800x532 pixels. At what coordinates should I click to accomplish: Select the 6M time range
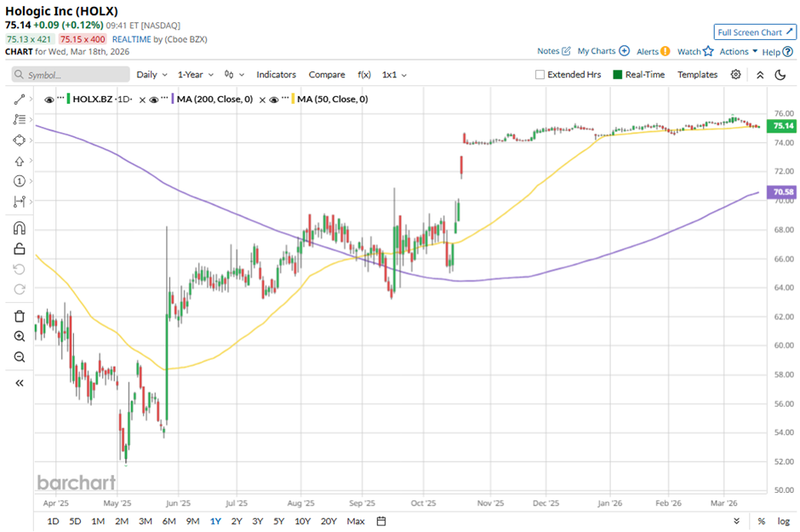(x=169, y=521)
